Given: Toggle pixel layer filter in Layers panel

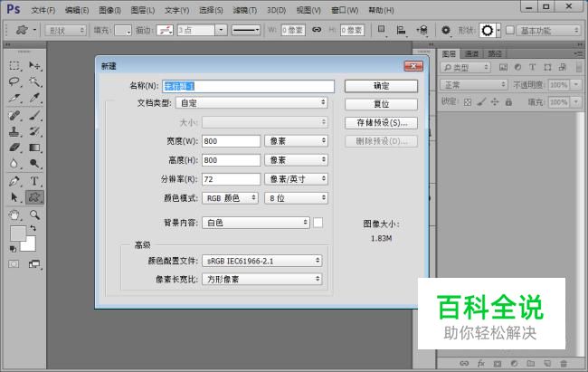Looking at the screenshot, I should (503, 68).
